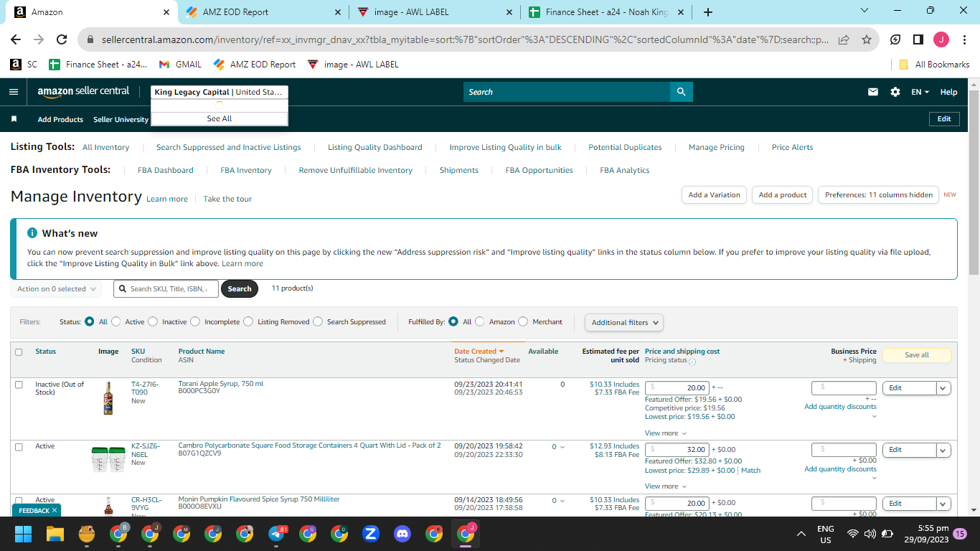
Task: Expand View more under Cambro containers pricing
Action: (x=666, y=486)
